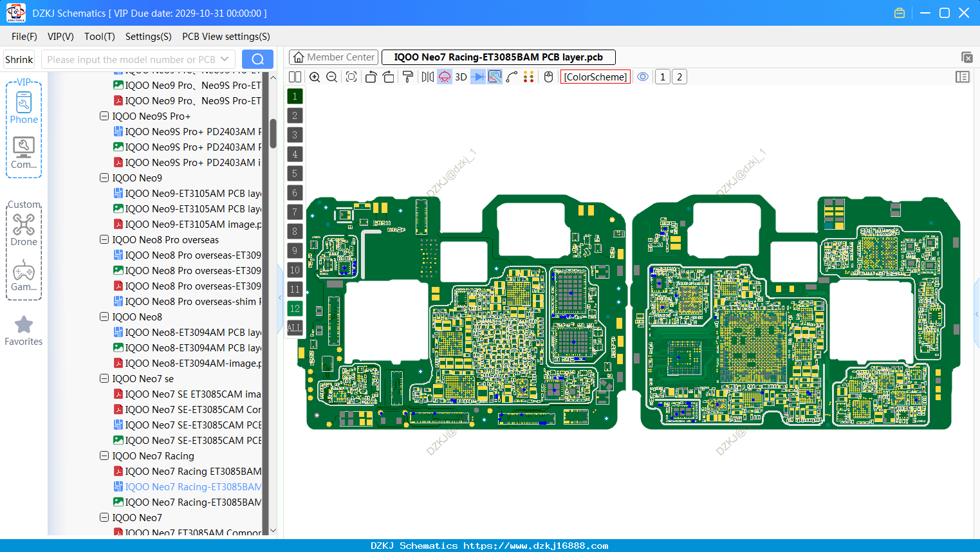Viewport: 980px width, 552px height.
Task: Collapse IQOO Neo8 Pro overseas folder
Action: click(104, 240)
